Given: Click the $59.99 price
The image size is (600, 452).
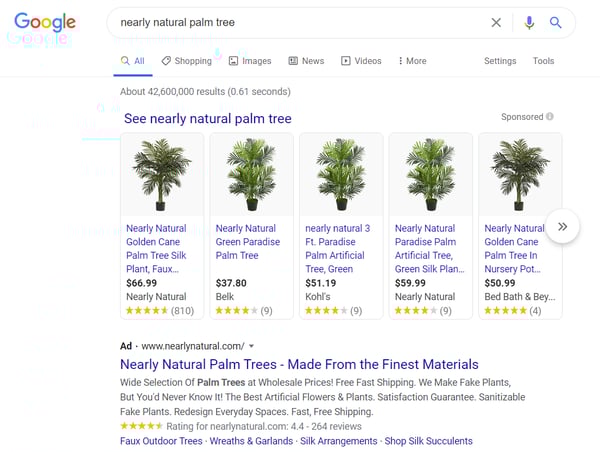Looking at the screenshot, I should tap(410, 283).
